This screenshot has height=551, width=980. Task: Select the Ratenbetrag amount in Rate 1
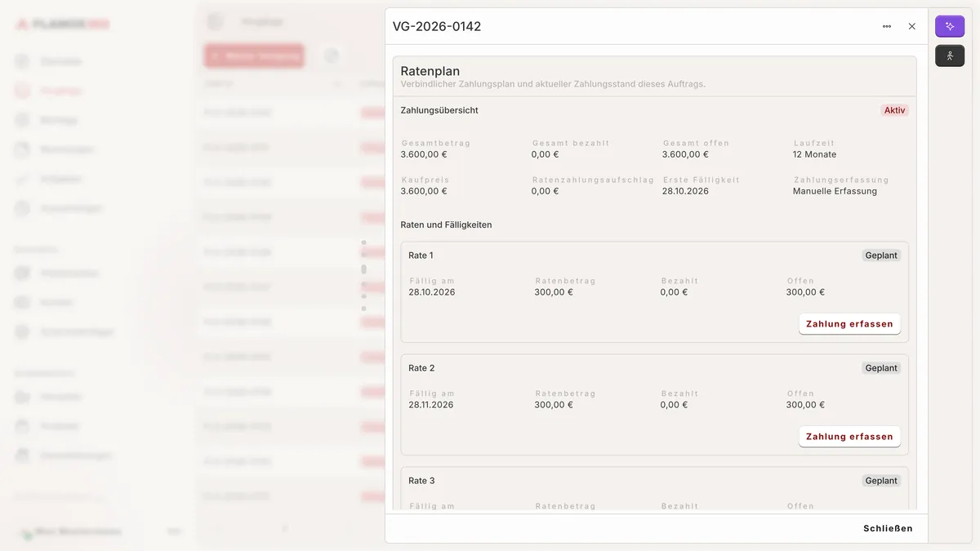554,292
